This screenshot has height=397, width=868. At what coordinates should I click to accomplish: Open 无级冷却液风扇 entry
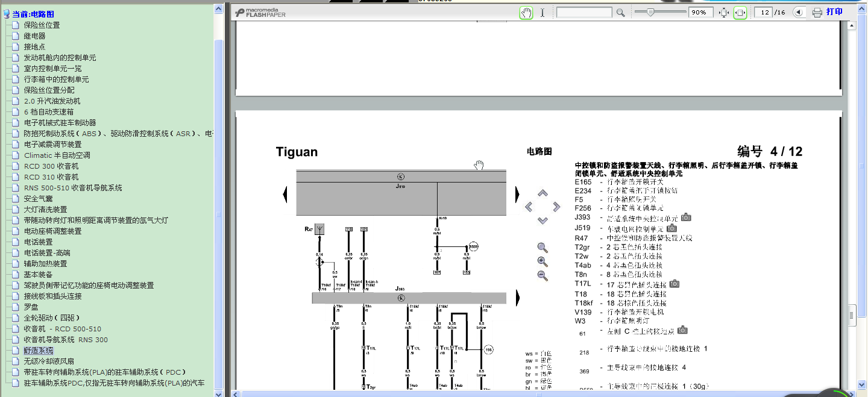[49, 361]
